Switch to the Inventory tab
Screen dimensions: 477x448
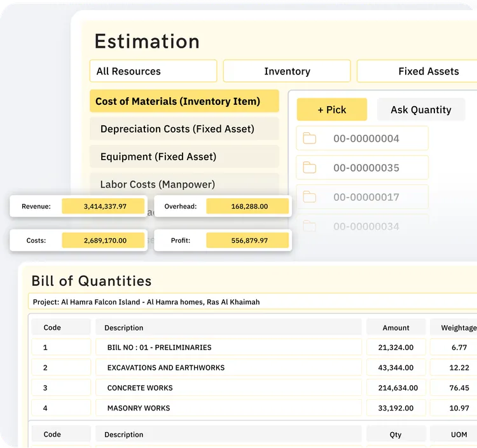(287, 71)
